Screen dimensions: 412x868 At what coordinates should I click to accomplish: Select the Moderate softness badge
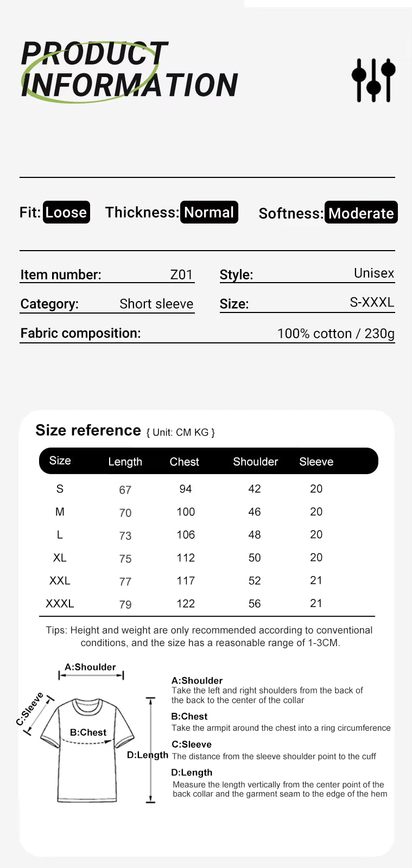click(x=361, y=213)
